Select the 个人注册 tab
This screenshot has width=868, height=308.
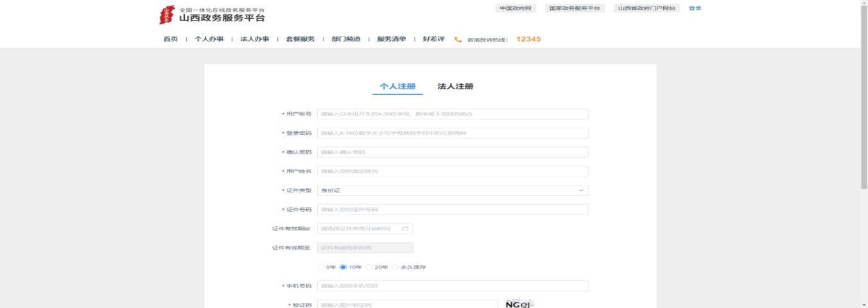(397, 87)
